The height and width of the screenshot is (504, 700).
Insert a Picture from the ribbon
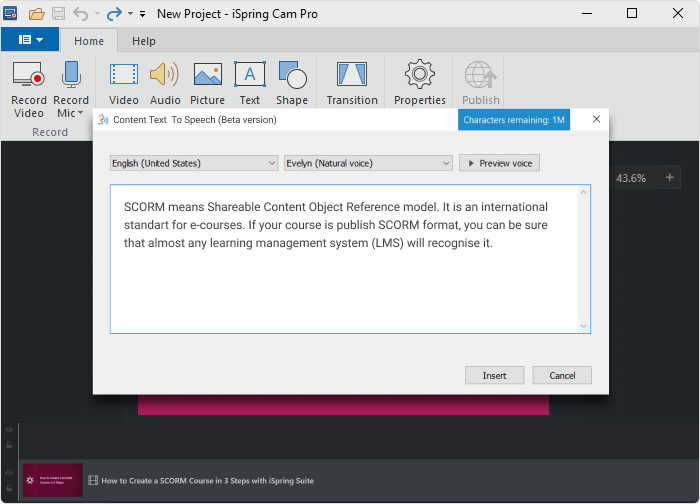click(x=208, y=83)
